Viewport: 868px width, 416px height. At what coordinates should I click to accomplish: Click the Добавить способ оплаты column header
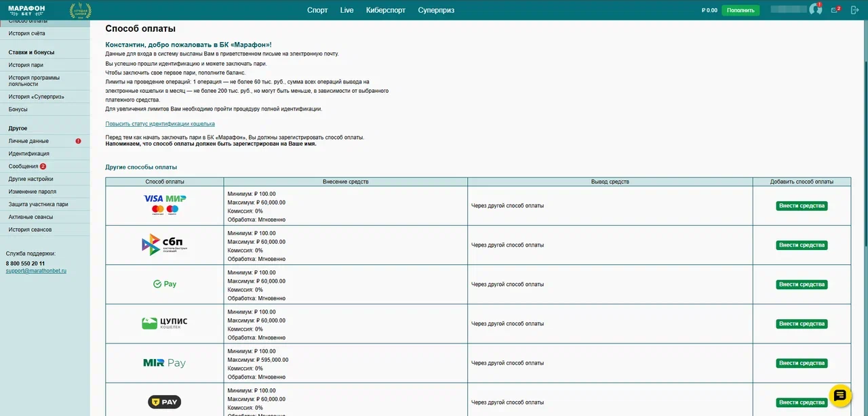click(x=802, y=182)
